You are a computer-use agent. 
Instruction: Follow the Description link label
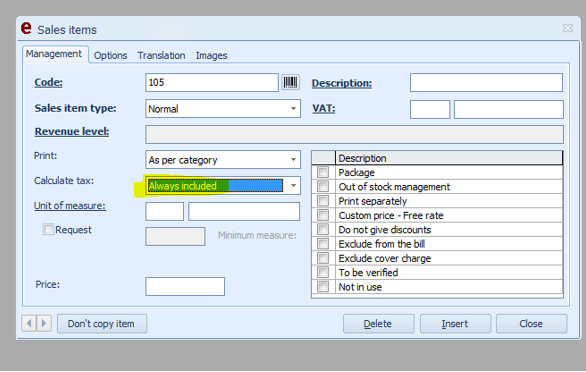pyautogui.click(x=342, y=83)
